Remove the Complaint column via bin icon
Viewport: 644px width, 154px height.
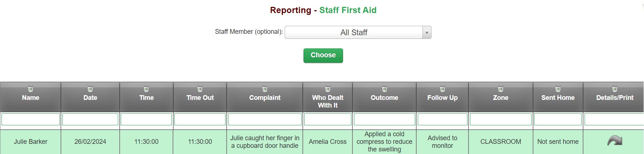[265, 89]
